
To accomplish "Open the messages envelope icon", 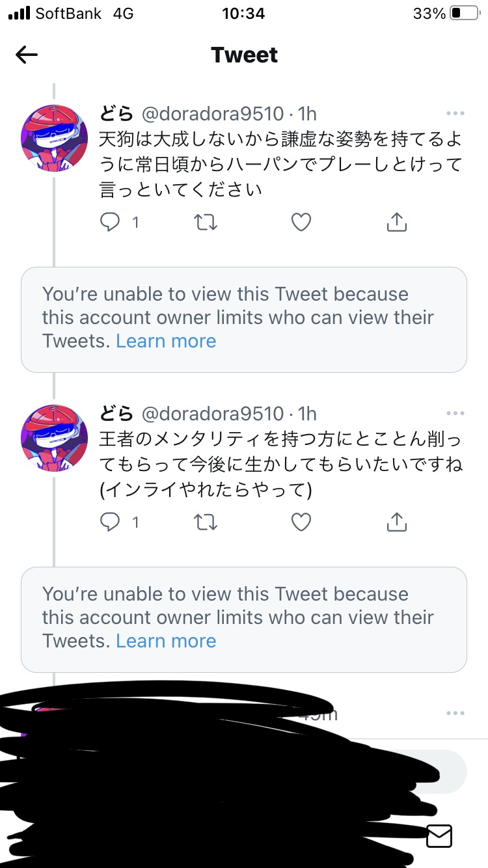I will coord(439,835).
